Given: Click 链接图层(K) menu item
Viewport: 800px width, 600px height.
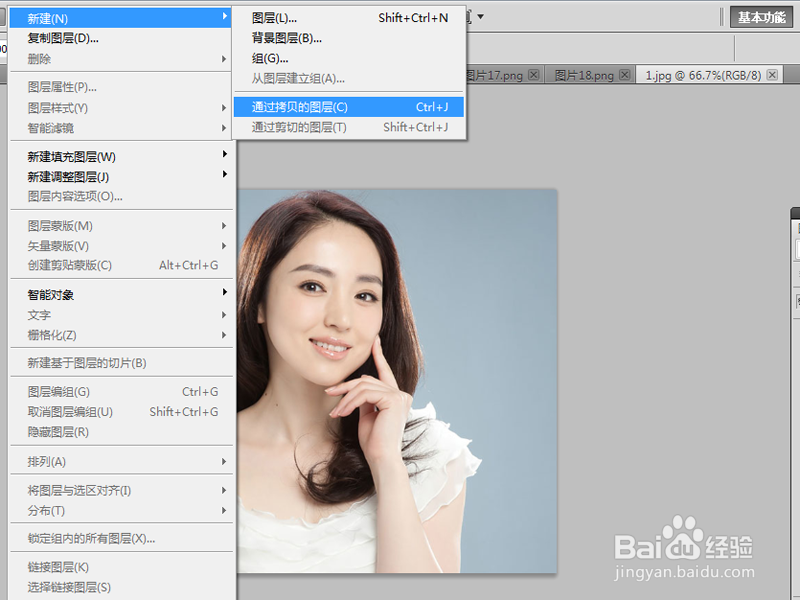Looking at the screenshot, I should 121,567.
